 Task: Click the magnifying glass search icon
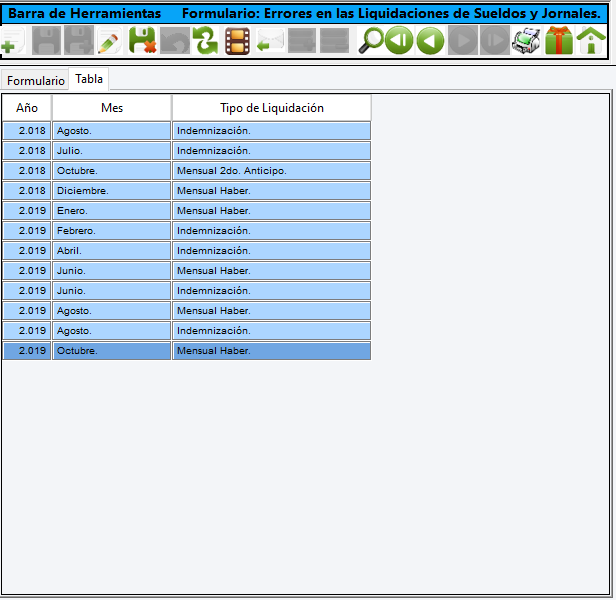point(370,40)
